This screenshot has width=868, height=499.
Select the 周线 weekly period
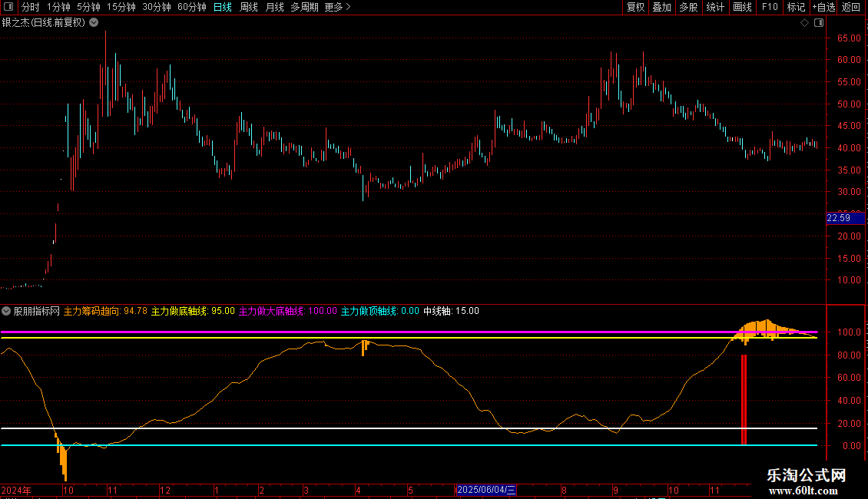tap(248, 7)
